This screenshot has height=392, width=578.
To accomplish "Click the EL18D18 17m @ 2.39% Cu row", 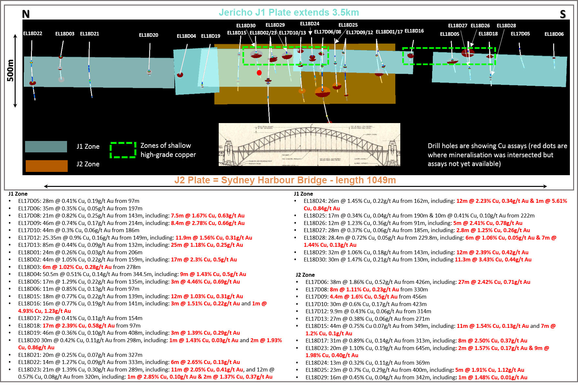I will (79, 326).
